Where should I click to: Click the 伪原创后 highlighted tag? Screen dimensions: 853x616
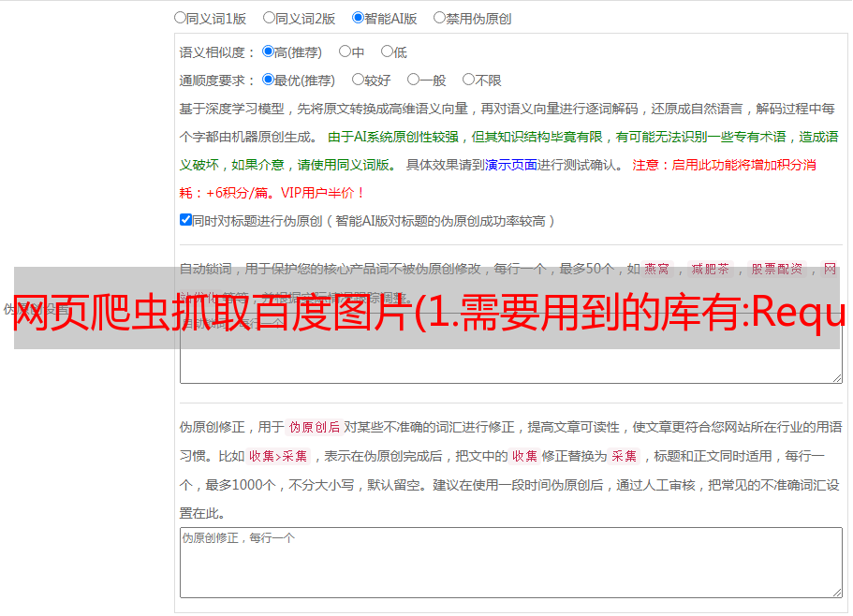tap(315, 427)
